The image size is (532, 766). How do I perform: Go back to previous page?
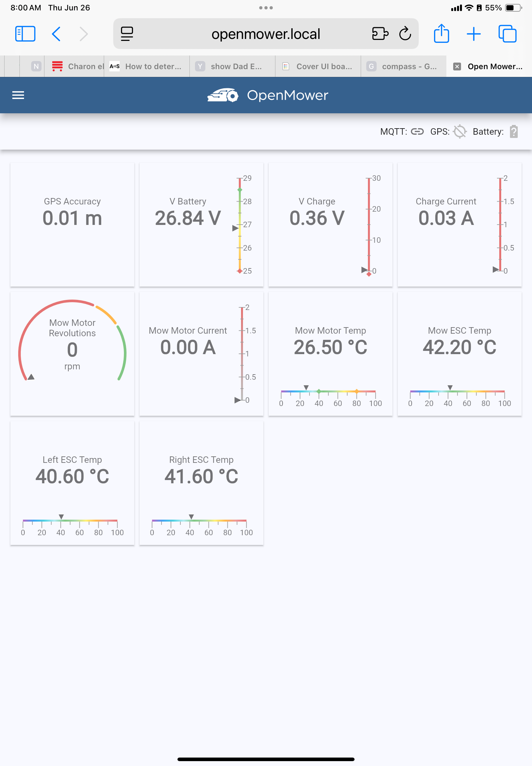pos(56,34)
